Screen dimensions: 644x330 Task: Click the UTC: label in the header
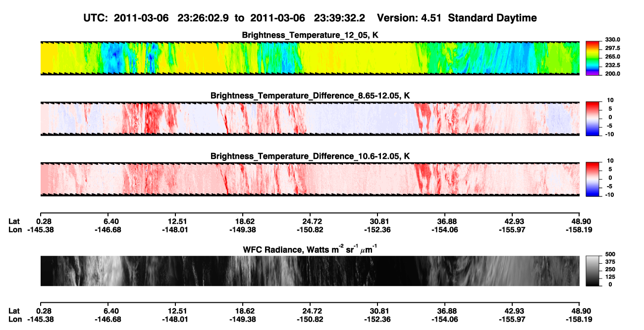(96, 18)
